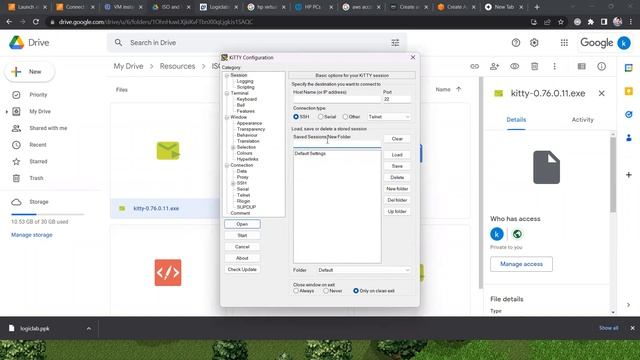
Task: Select Default Settings in saved sessions list
Action: click(310, 153)
